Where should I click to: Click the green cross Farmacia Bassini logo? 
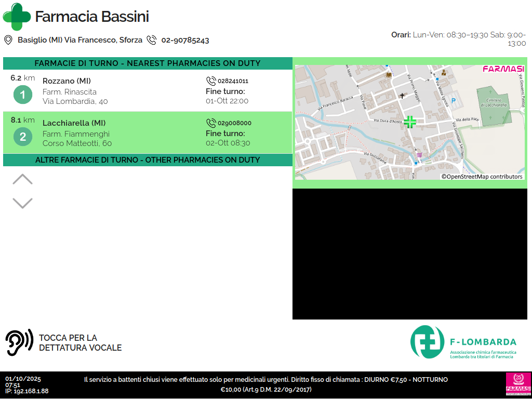coord(17,17)
